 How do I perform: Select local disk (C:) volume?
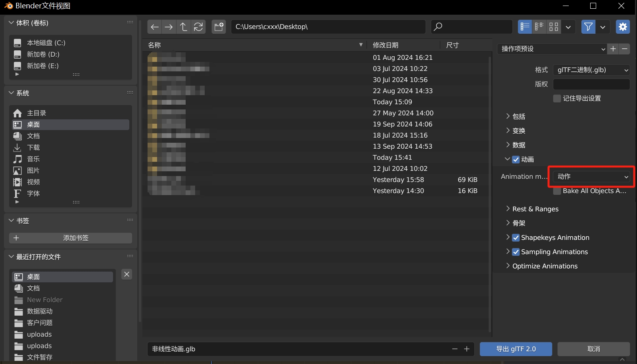click(71, 43)
